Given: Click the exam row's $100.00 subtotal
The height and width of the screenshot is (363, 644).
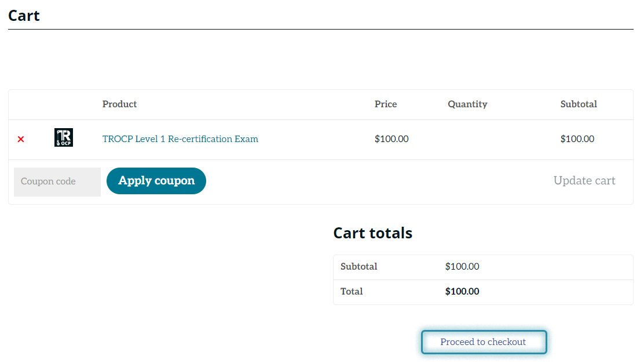Looking at the screenshot, I should (x=577, y=139).
